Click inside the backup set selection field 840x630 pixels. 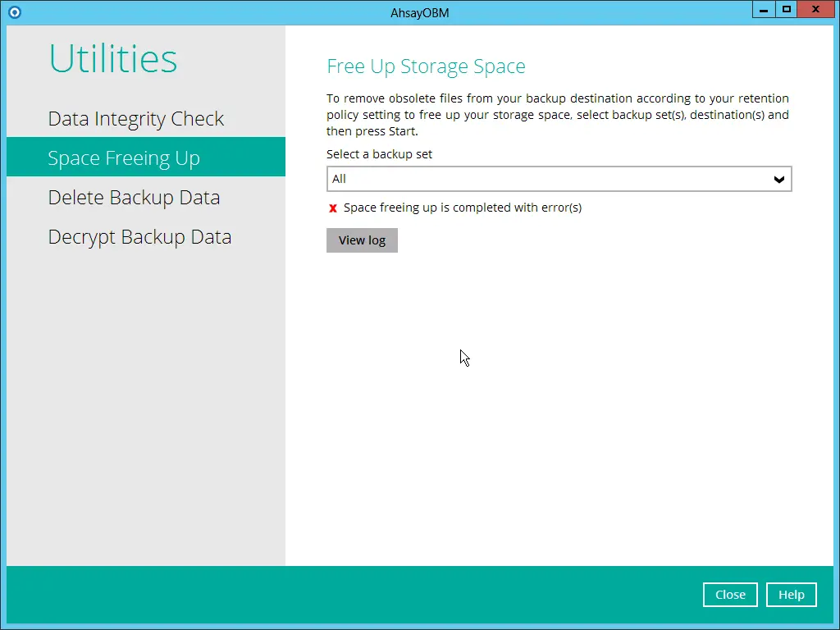click(x=559, y=179)
